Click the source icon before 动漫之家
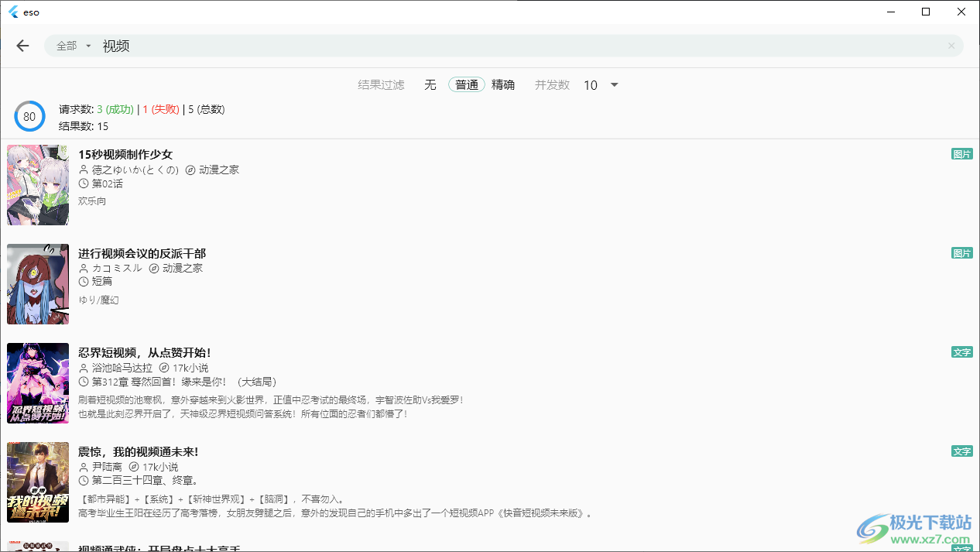The image size is (980, 552). pos(190,170)
